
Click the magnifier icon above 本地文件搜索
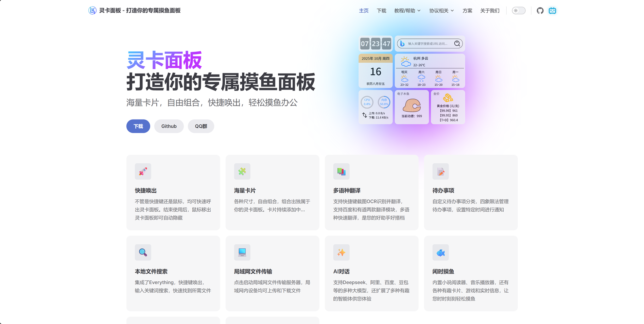(x=143, y=252)
